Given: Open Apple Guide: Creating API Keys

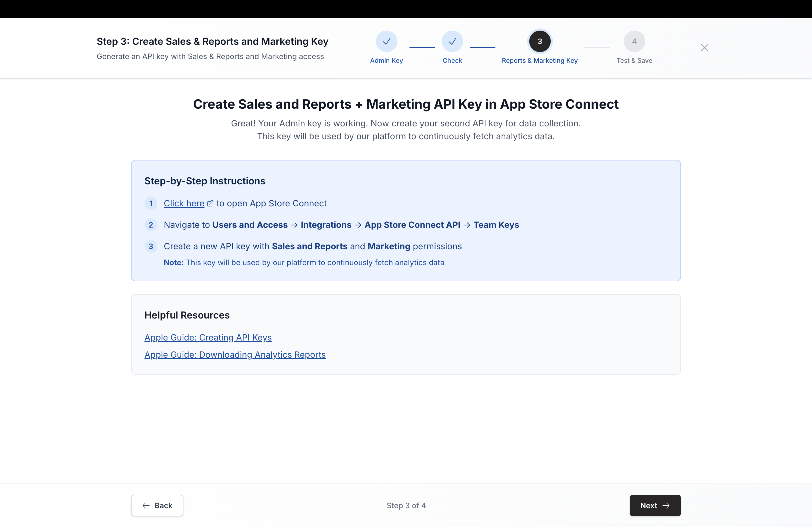Looking at the screenshot, I should pos(208,338).
